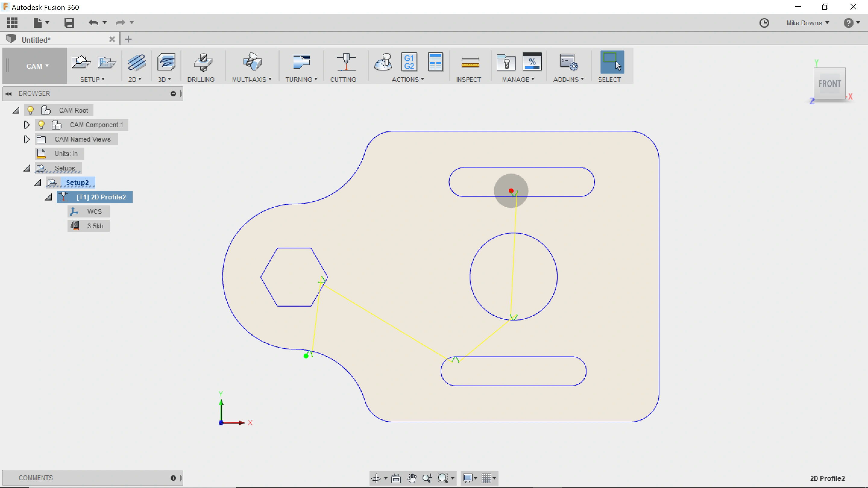868x488 pixels.
Task: Open the Tool Library icon
Action: [506, 63]
